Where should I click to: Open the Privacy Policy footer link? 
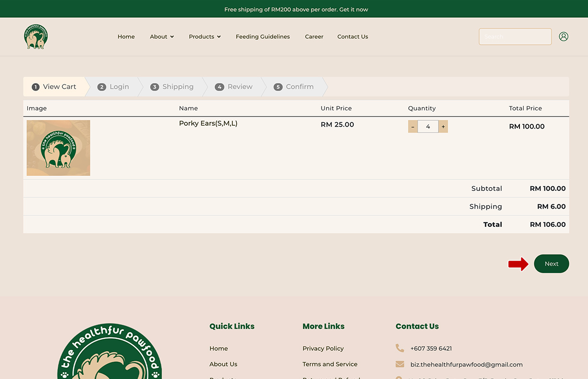(323, 348)
